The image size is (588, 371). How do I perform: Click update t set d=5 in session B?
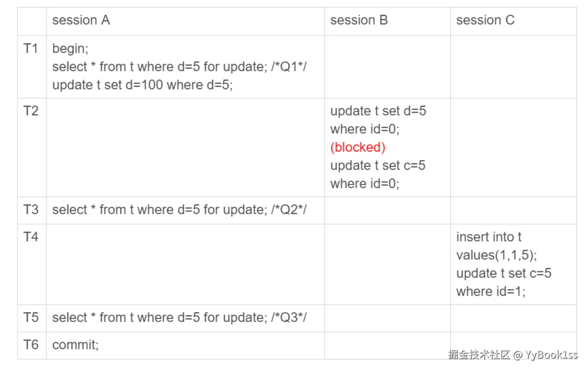(378, 120)
